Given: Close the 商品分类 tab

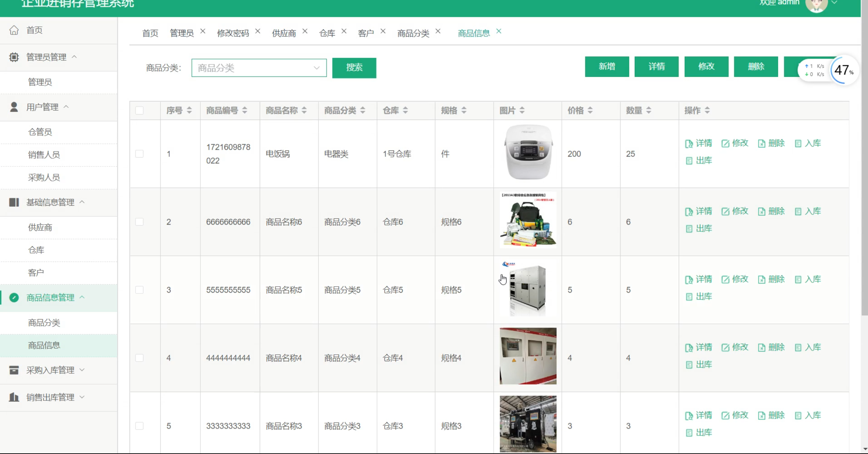Looking at the screenshot, I should coord(438,31).
